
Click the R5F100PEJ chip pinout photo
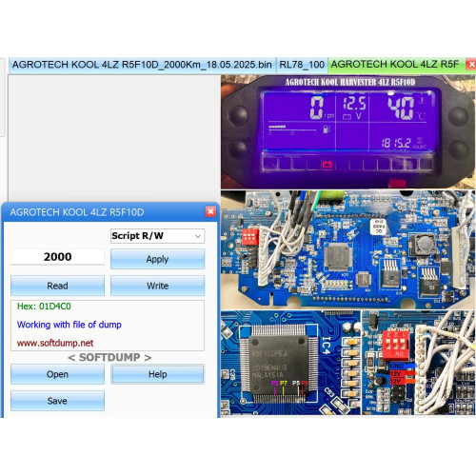(x=290, y=363)
